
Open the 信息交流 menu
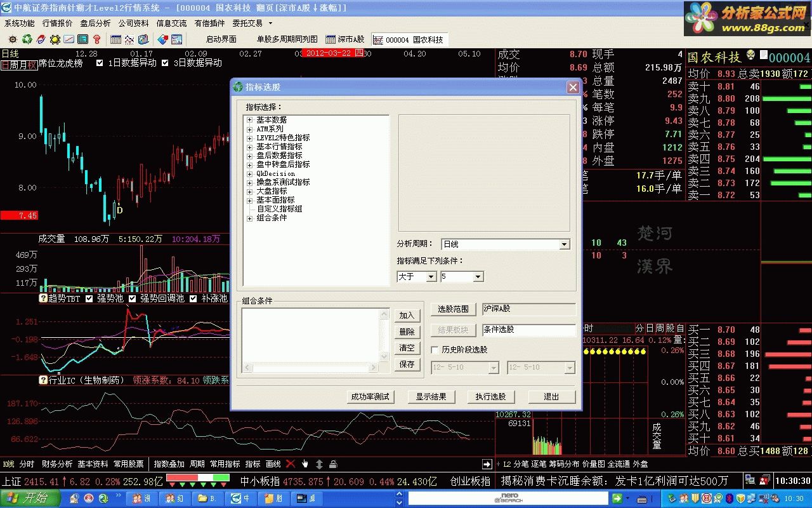(x=171, y=23)
